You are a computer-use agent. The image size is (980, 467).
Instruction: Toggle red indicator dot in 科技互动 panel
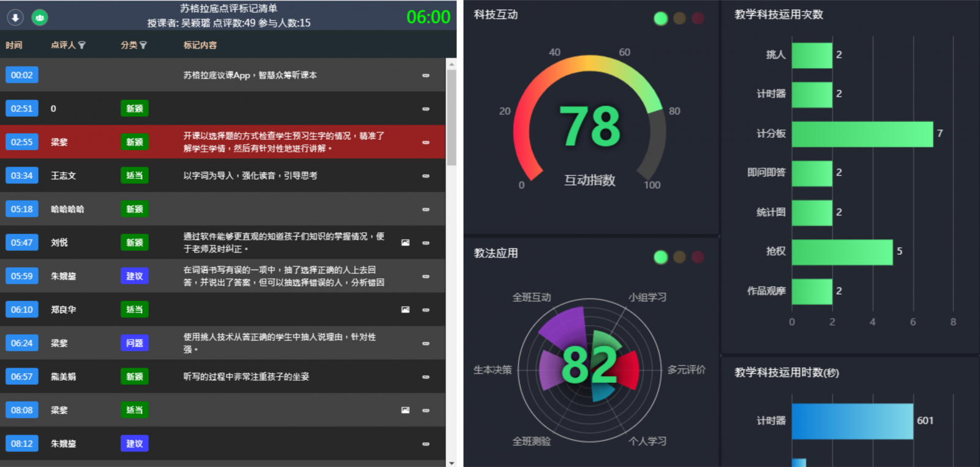tap(698, 18)
